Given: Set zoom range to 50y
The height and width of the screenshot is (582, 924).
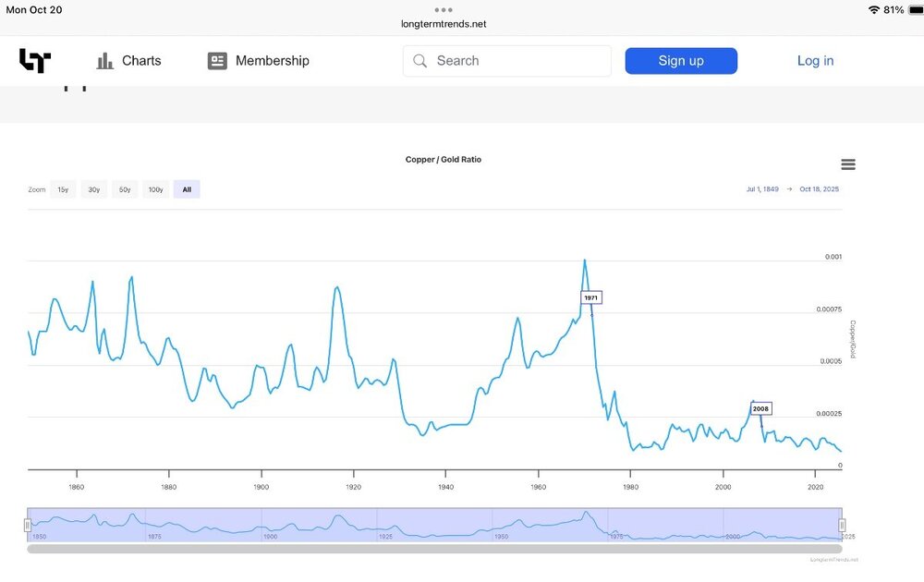Looking at the screenshot, I should pos(125,189).
